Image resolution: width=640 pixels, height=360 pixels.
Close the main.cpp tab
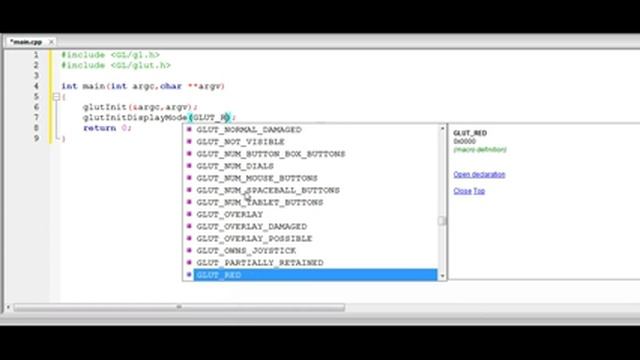pyautogui.click(x=51, y=42)
